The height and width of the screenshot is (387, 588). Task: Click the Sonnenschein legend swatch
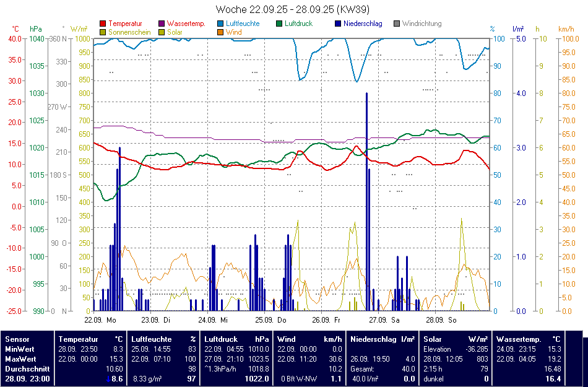click(x=103, y=32)
